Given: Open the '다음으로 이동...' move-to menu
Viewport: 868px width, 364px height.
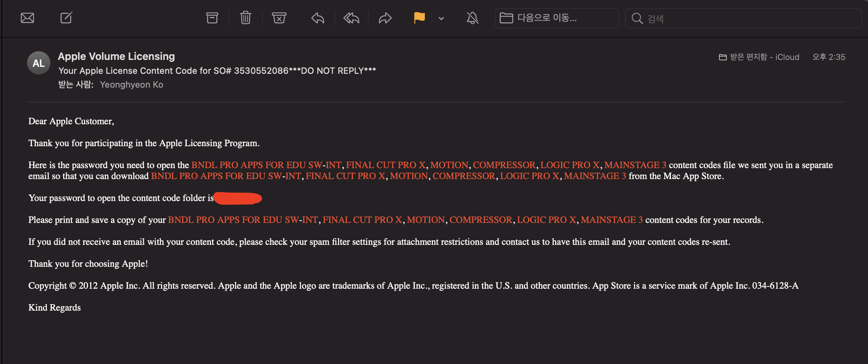Looking at the screenshot, I should click(557, 18).
